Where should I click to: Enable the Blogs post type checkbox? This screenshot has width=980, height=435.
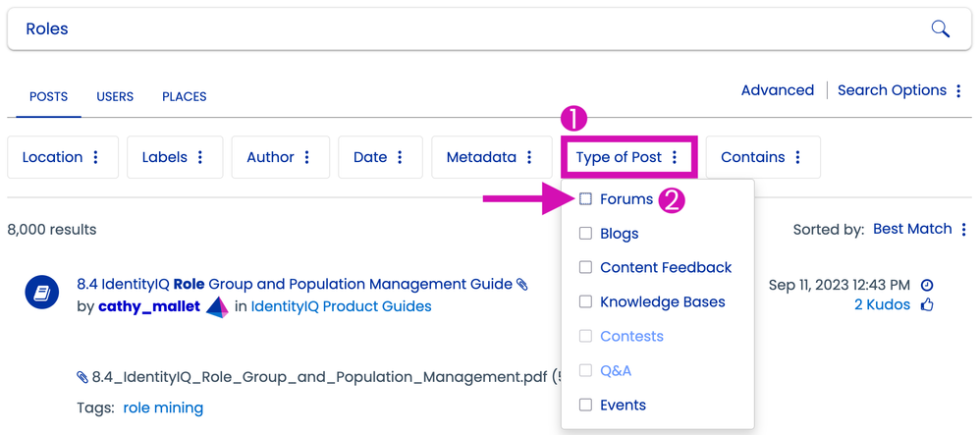(x=586, y=234)
